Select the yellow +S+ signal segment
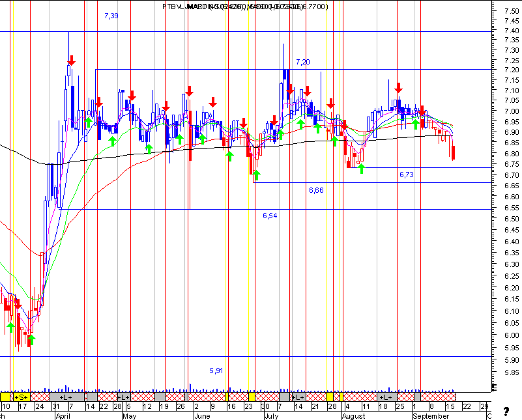Viewport: 522px width, 420px height. 22,397
